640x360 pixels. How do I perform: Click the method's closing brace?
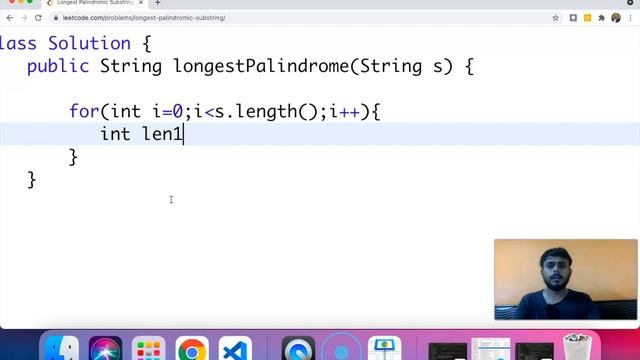point(31,180)
